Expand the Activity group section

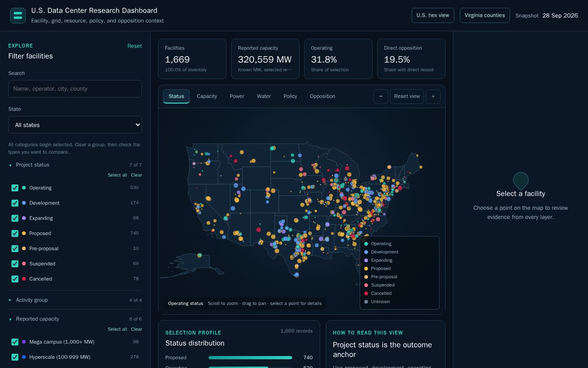point(75,300)
